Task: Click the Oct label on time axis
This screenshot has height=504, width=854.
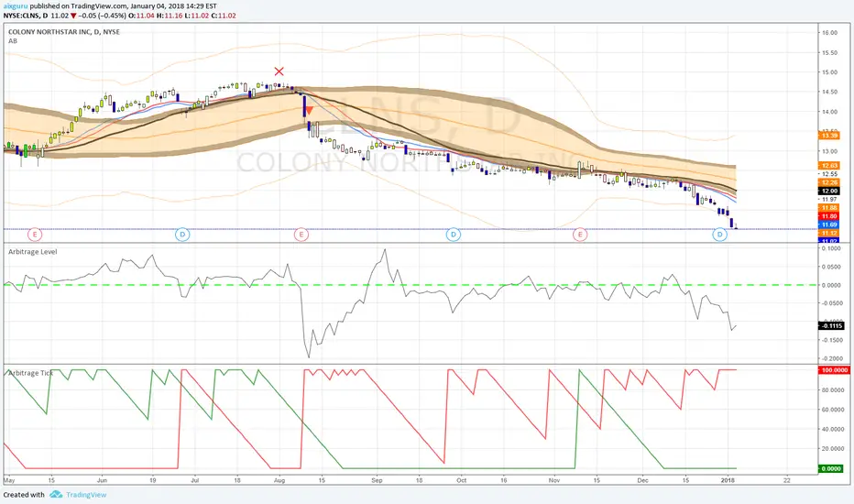Action: [x=461, y=480]
